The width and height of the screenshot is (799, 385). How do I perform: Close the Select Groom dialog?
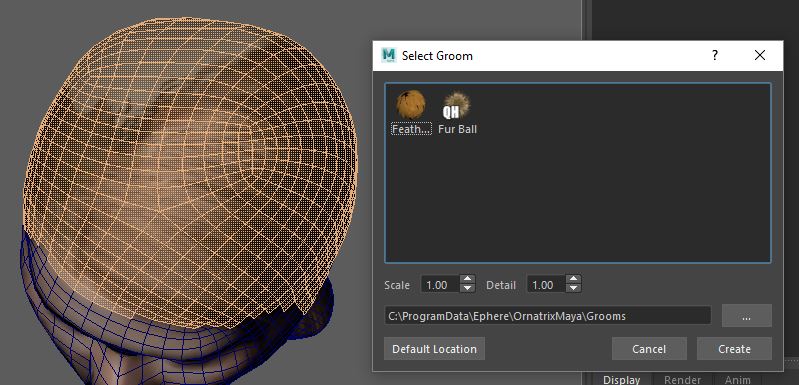[x=760, y=55]
